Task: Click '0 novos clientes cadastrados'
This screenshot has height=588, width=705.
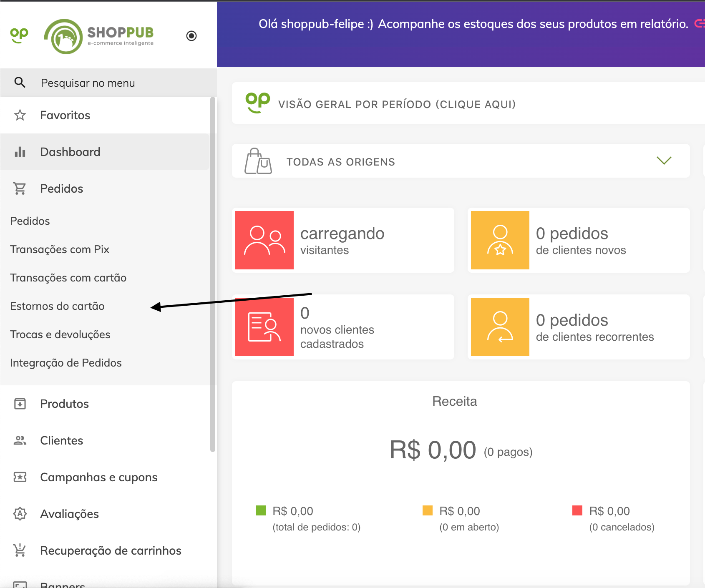Action: tap(337, 327)
